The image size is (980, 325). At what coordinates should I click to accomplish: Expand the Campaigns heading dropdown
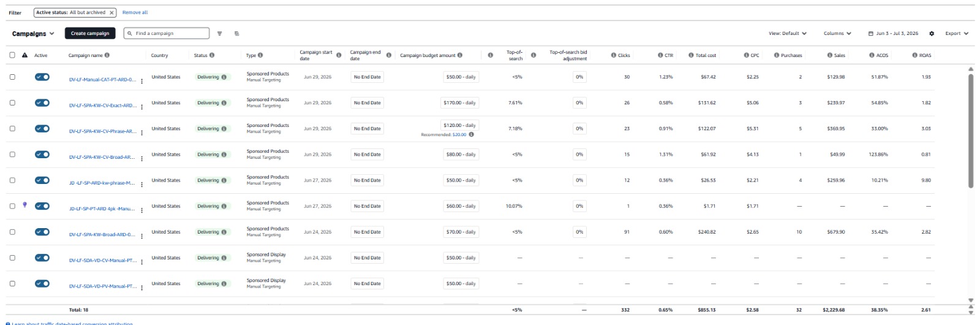[x=33, y=34]
